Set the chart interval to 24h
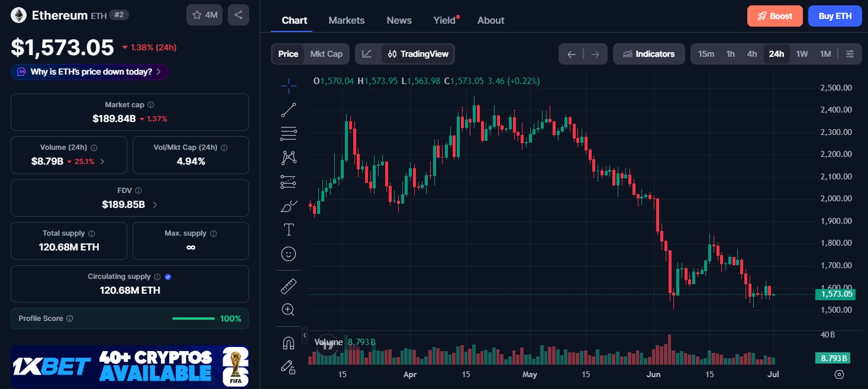The height and width of the screenshot is (389, 868). 776,54
